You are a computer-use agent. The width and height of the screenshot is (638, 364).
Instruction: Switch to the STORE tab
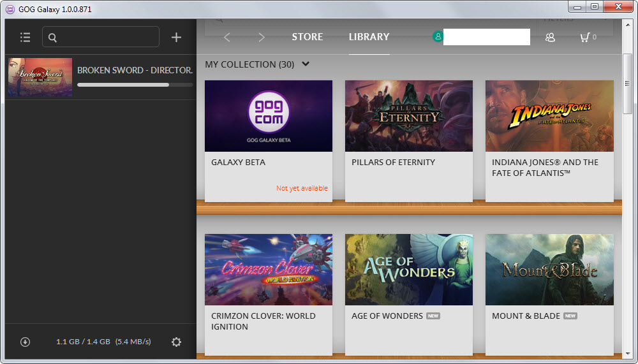pos(308,37)
